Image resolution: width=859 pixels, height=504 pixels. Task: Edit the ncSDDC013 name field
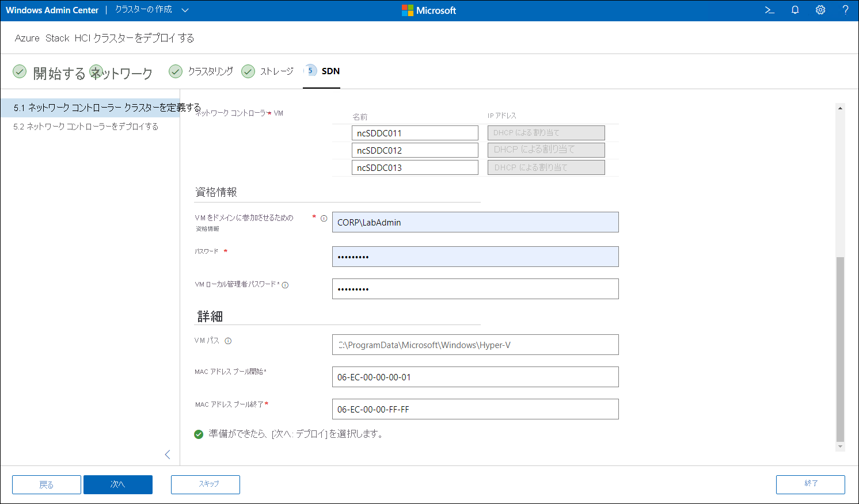(415, 167)
